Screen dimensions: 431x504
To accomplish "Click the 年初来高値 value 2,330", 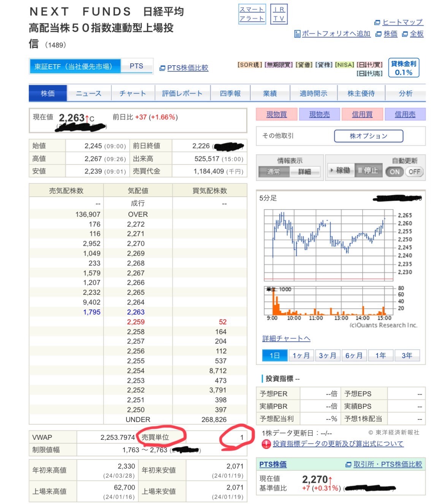I will tap(126, 466).
